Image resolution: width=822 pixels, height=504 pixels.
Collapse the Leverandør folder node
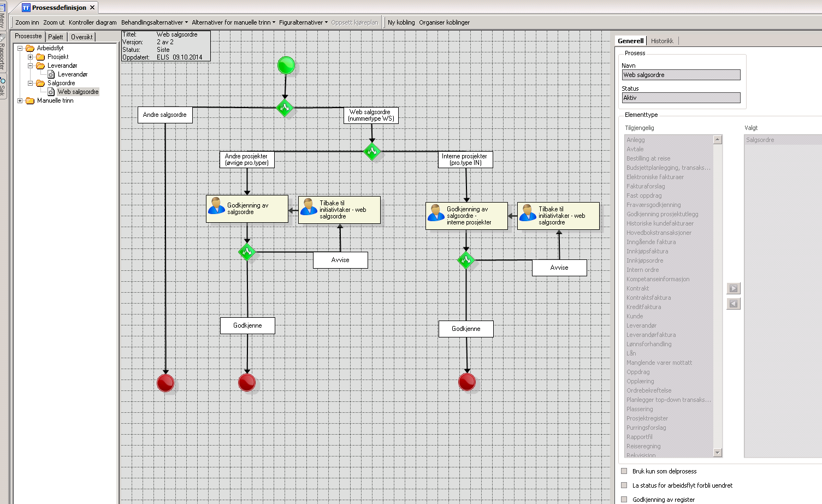coord(31,66)
